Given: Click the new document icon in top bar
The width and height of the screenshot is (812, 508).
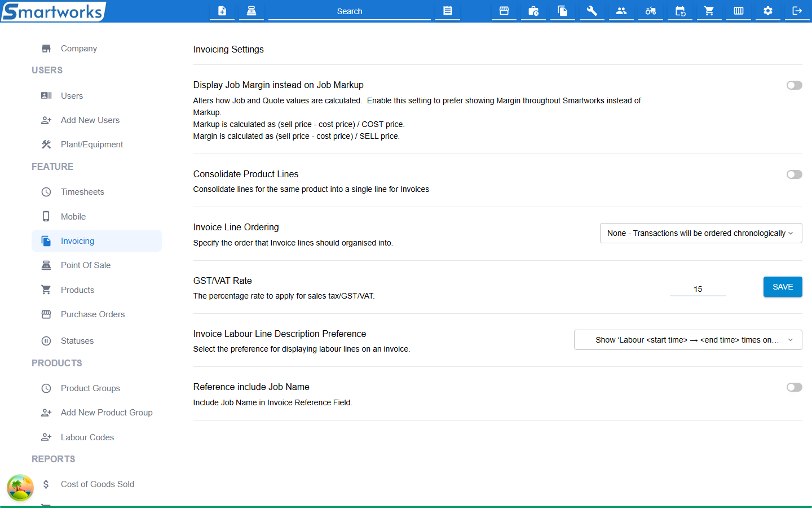Looking at the screenshot, I should (222, 11).
